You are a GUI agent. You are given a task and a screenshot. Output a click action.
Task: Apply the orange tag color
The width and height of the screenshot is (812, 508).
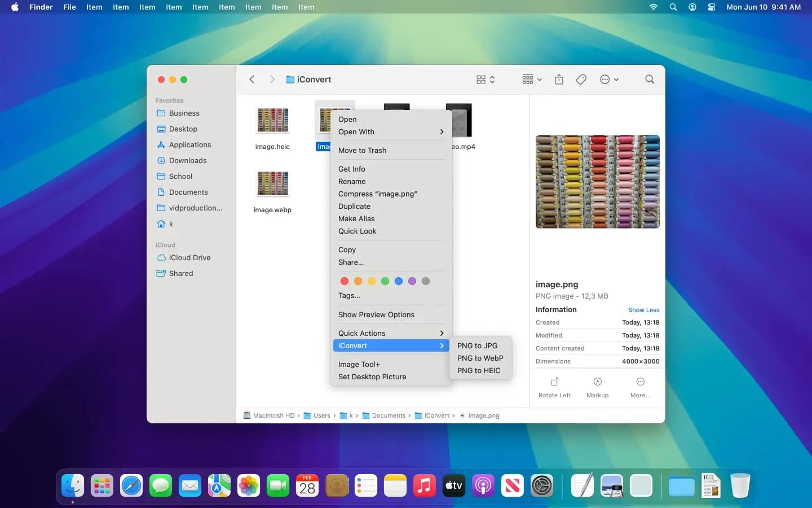click(358, 281)
